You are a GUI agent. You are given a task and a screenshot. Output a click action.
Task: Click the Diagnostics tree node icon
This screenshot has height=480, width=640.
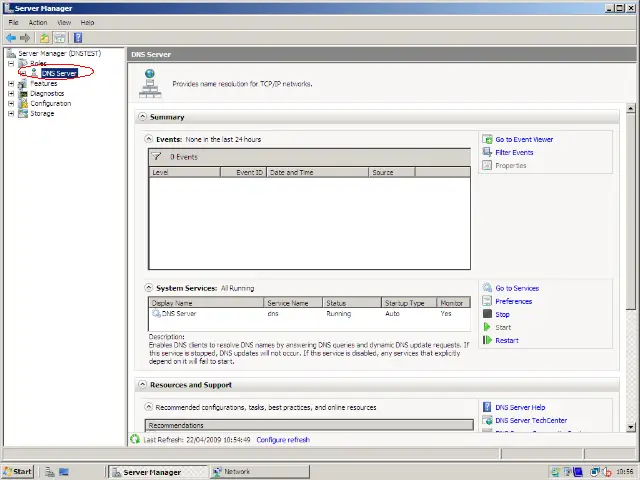click(23, 93)
